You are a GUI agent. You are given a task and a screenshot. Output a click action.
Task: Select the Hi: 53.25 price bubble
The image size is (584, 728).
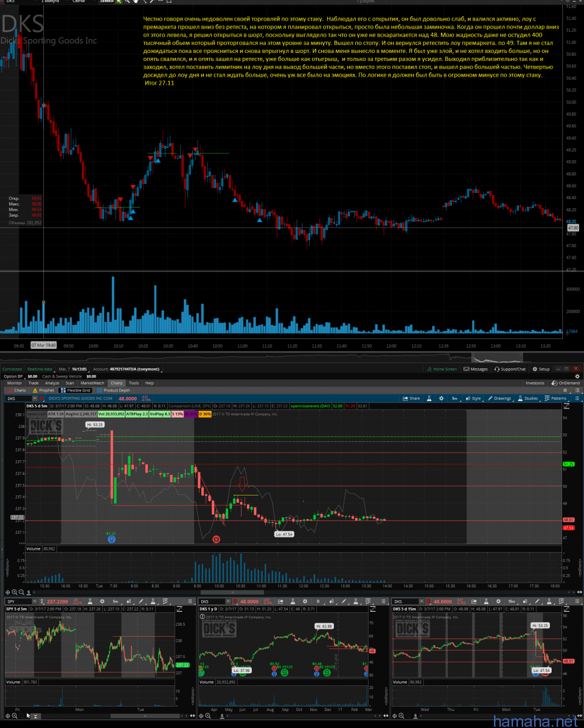coord(95,424)
